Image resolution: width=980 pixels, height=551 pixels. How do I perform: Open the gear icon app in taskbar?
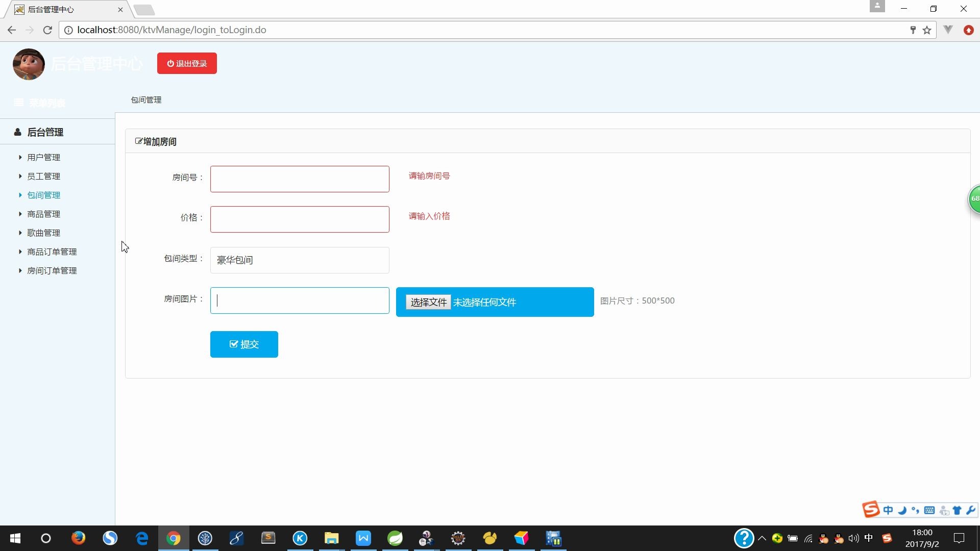tap(458, 538)
